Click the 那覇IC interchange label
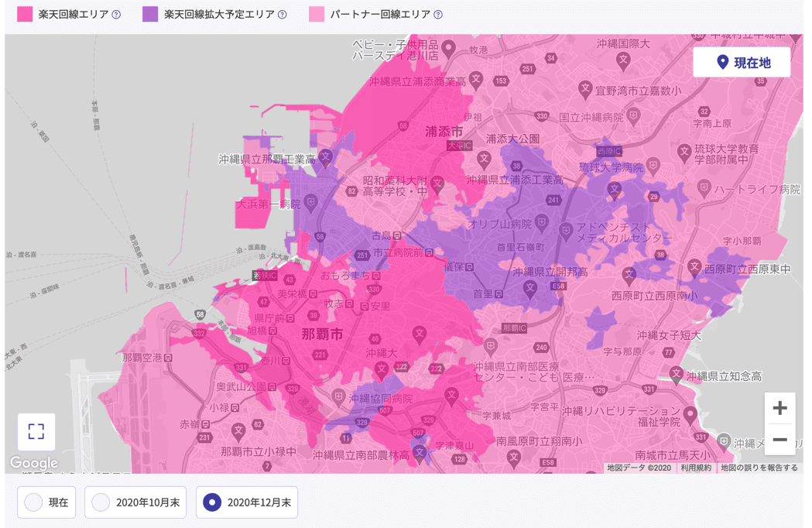Image resolution: width=812 pixels, height=528 pixels. click(x=514, y=328)
